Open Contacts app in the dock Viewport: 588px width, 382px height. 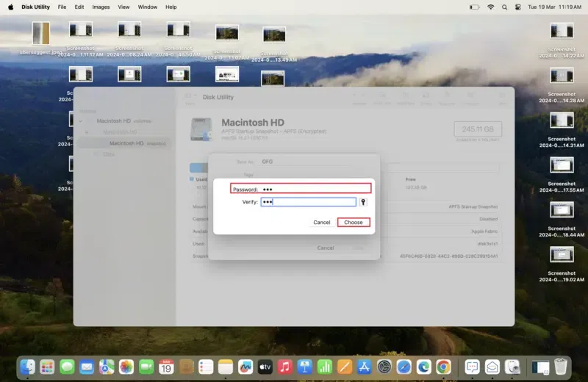tap(186, 367)
